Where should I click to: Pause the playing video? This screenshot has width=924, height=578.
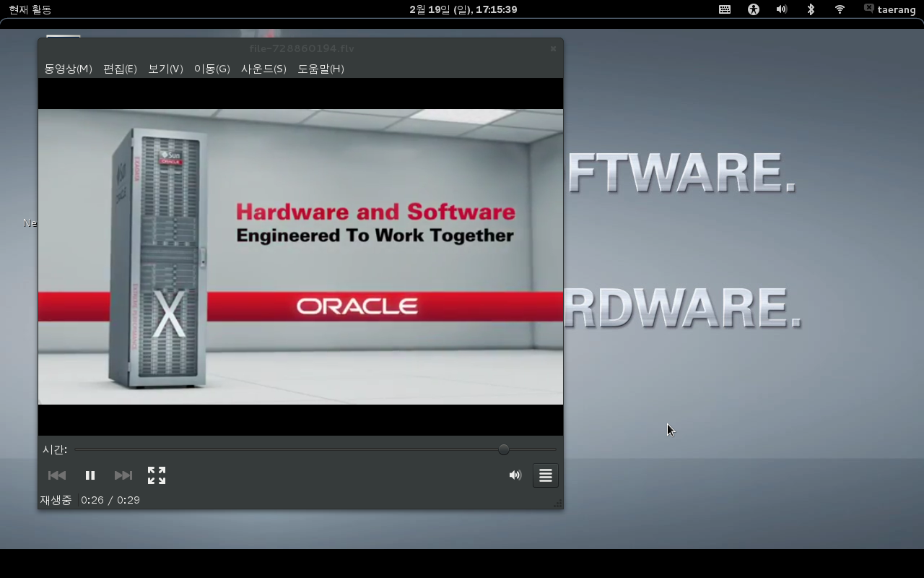[x=90, y=475]
